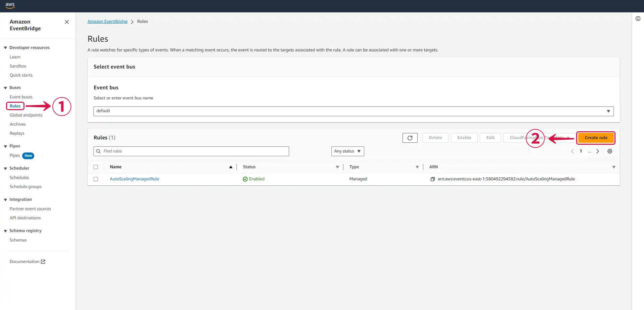The height and width of the screenshot is (310, 644).
Task: Open Schedule groups in sidebar
Action: click(x=25, y=187)
